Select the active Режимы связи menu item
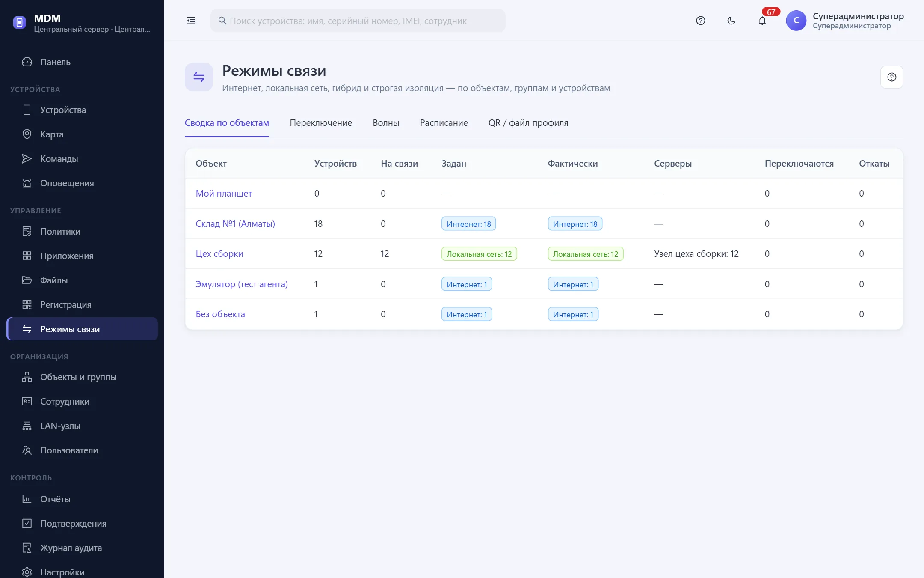Viewport: 924px width, 578px height. pyautogui.click(x=82, y=329)
